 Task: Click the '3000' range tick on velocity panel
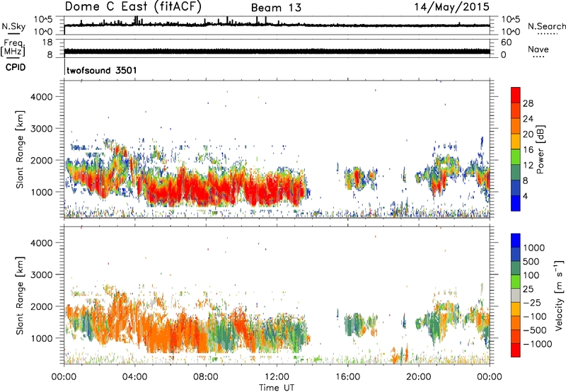[x=42, y=275]
